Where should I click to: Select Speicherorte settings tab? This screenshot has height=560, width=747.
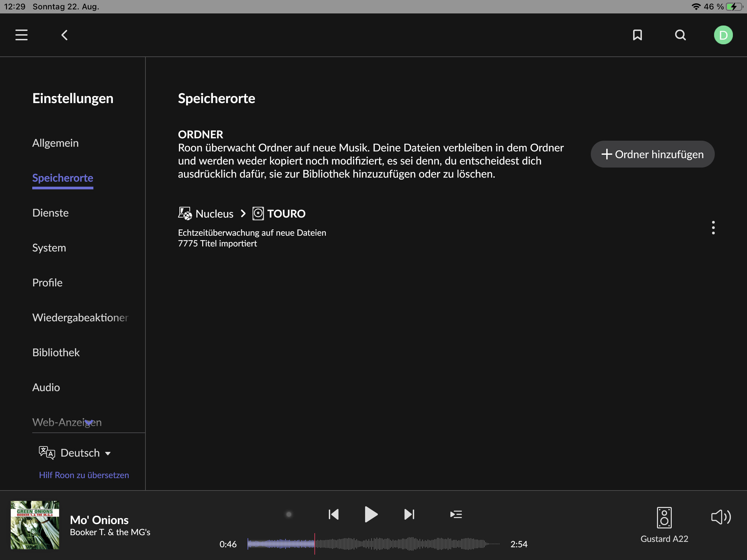point(63,178)
